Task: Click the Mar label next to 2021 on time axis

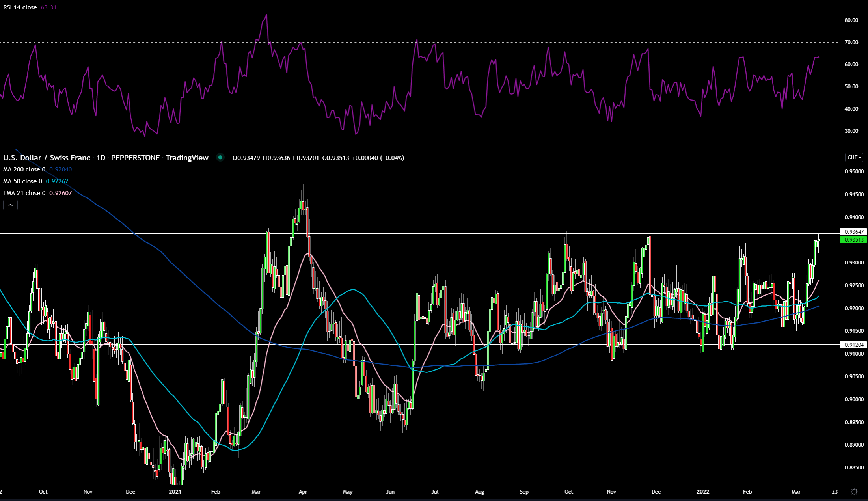Action: point(256,492)
